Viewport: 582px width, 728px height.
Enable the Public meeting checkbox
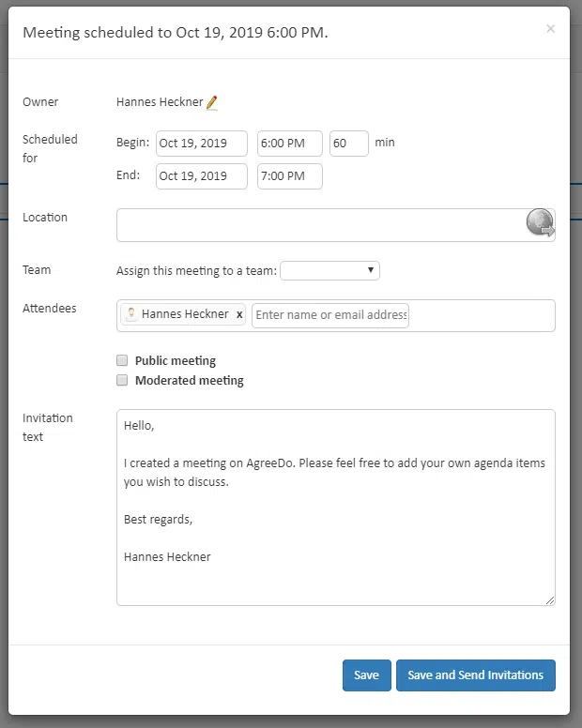tap(122, 360)
